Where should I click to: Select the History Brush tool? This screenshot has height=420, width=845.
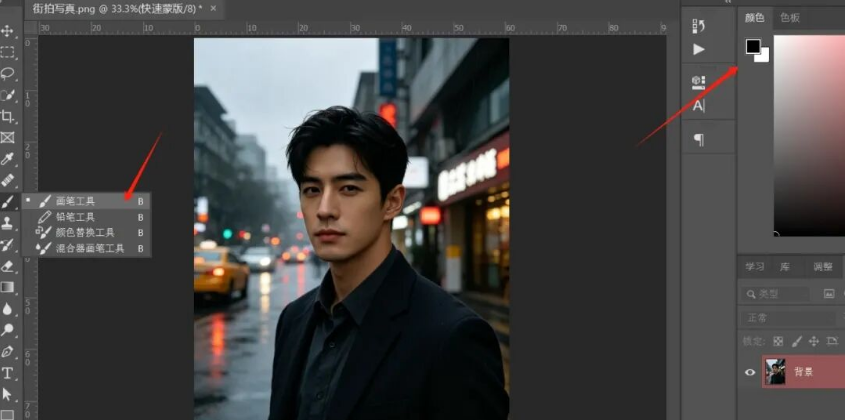pyautogui.click(x=7, y=245)
